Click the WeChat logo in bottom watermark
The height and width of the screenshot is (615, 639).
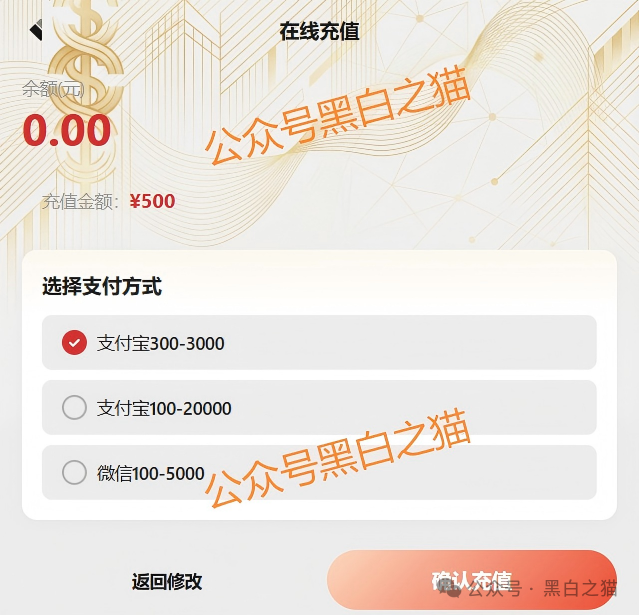click(453, 589)
